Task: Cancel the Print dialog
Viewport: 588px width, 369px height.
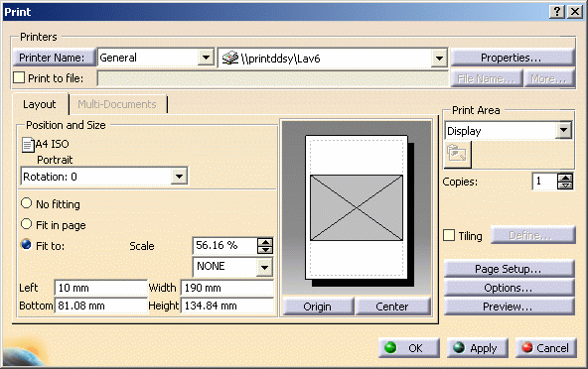Action: pos(546,348)
